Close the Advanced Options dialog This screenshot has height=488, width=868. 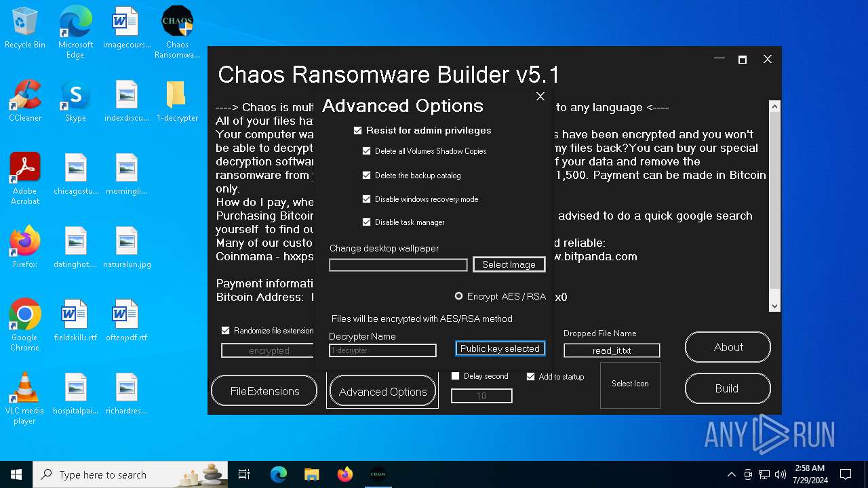pyautogui.click(x=540, y=96)
